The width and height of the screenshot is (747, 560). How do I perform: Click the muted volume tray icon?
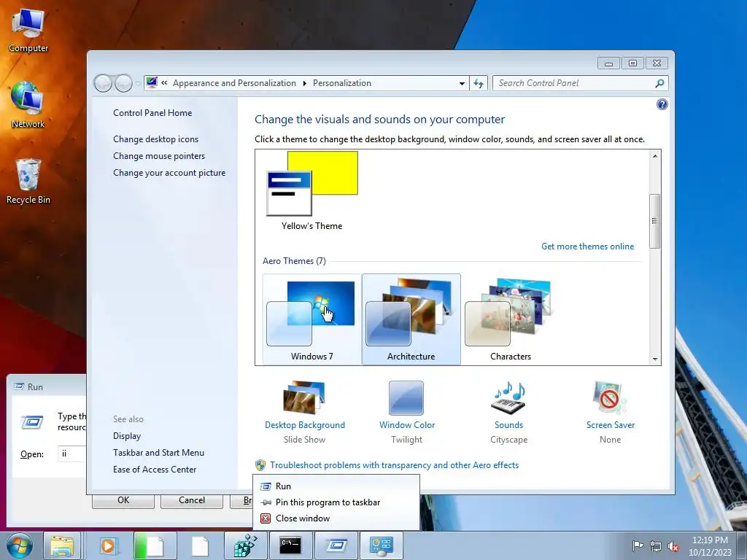(673, 545)
